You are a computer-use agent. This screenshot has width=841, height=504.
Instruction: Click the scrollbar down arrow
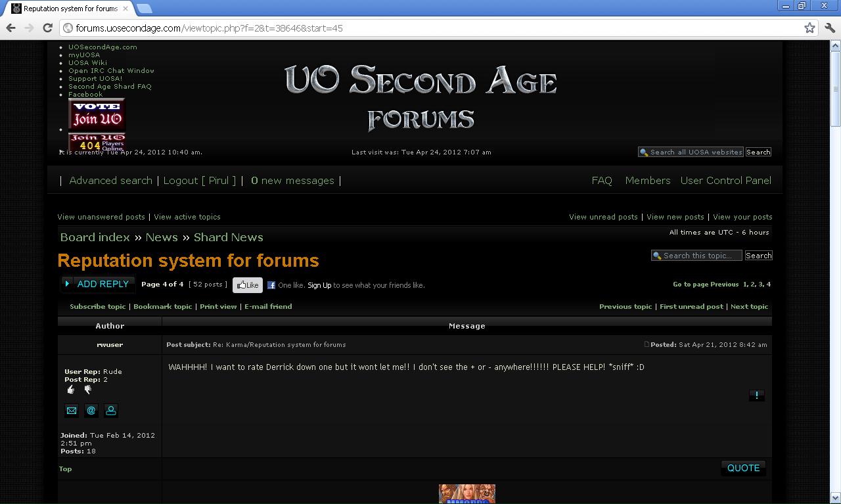[835, 497]
